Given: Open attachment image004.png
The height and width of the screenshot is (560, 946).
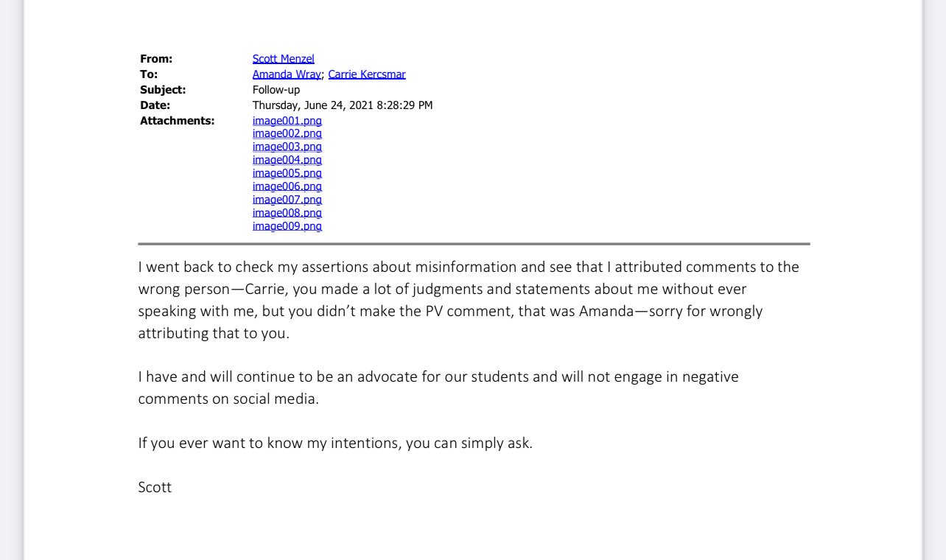Looking at the screenshot, I should (287, 160).
